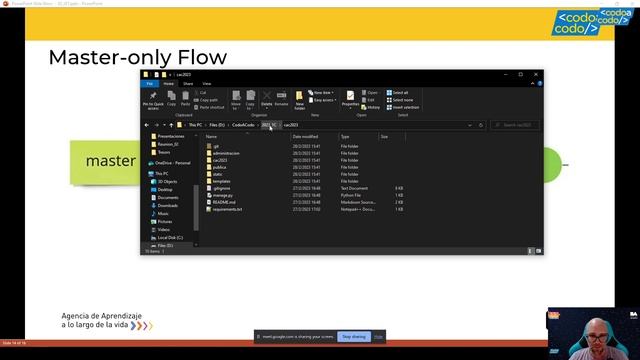
Task: Switch to the Share ribbon tab
Action: [x=188, y=84]
